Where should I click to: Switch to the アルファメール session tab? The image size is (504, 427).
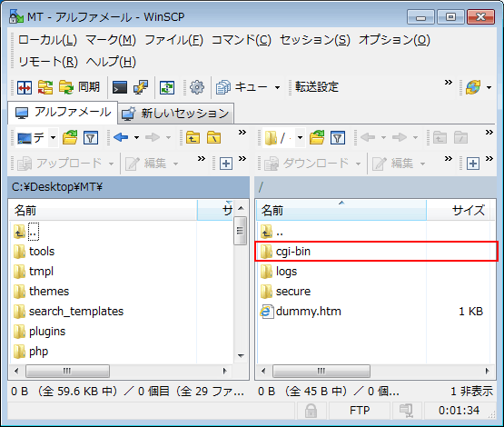pos(63,113)
